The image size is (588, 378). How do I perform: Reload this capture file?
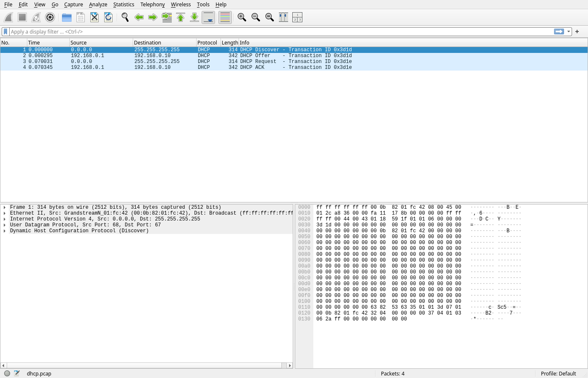point(108,17)
